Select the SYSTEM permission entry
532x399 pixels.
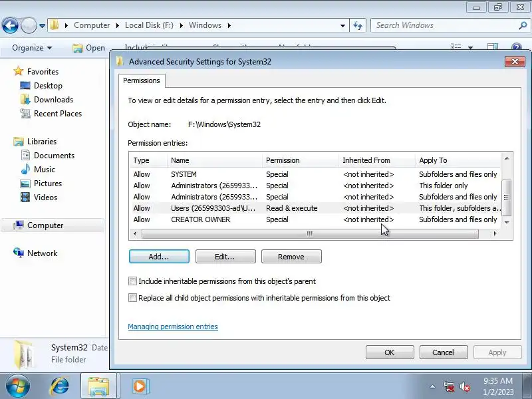[315, 174]
